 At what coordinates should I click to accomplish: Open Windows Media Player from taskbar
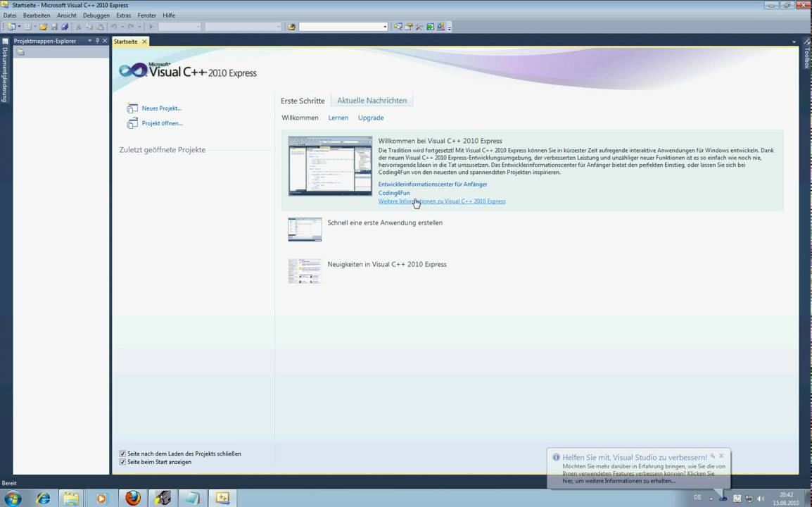[x=101, y=499]
